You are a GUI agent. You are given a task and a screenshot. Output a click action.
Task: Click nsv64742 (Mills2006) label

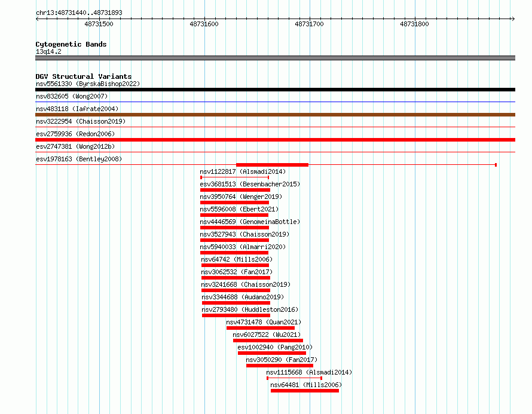click(237, 259)
